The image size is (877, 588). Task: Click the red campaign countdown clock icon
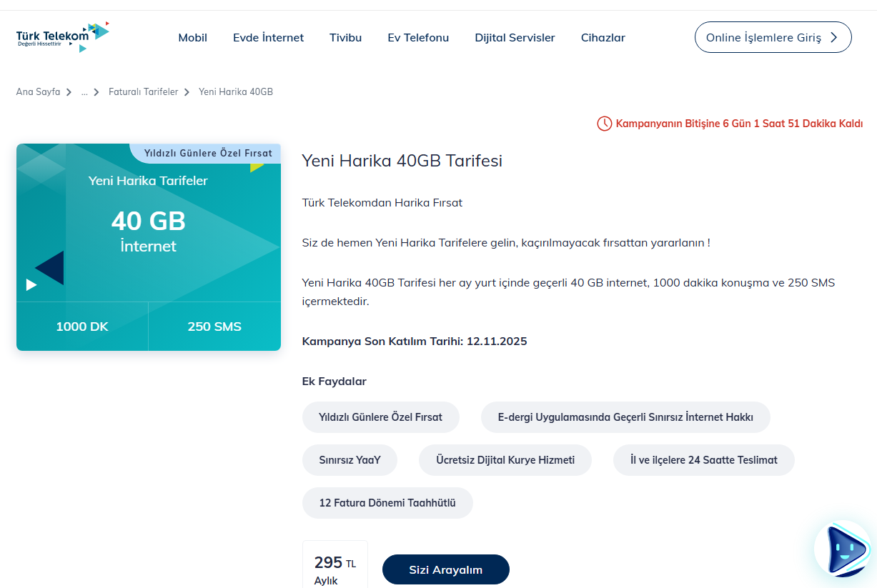tap(604, 124)
